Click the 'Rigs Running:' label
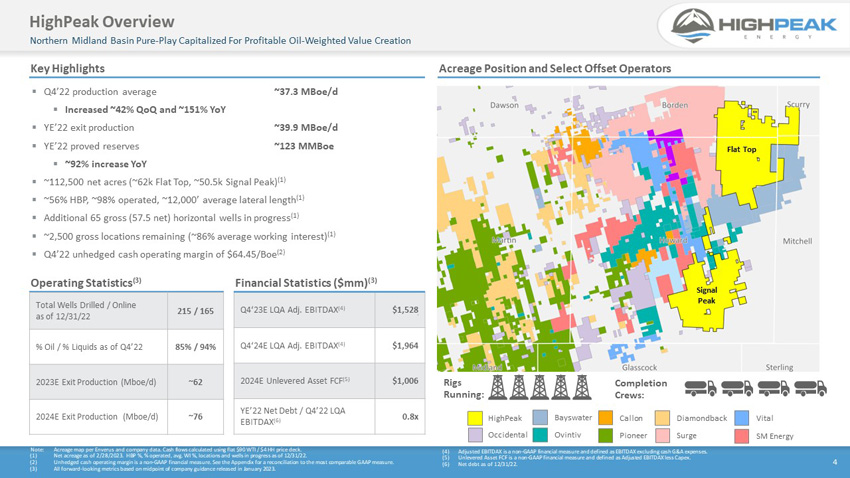 [x=463, y=388]
